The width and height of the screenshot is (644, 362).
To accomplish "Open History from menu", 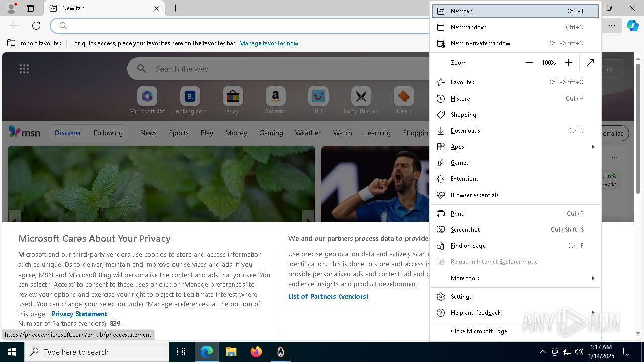I will 516,99.
